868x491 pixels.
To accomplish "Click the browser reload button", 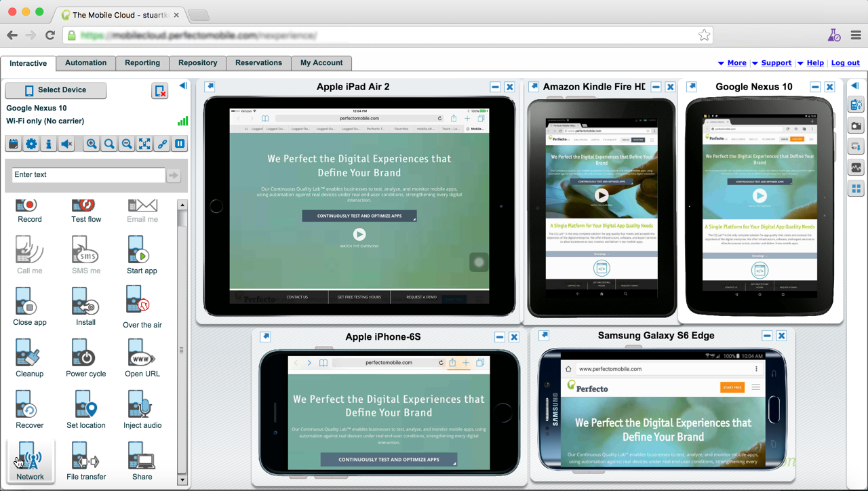I will (50, 35).
